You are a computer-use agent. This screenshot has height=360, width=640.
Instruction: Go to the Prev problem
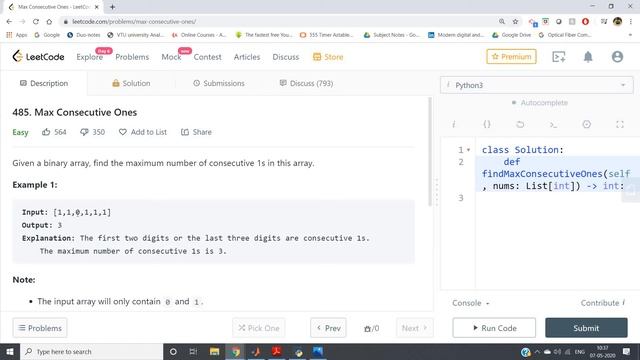click(328, 328)
